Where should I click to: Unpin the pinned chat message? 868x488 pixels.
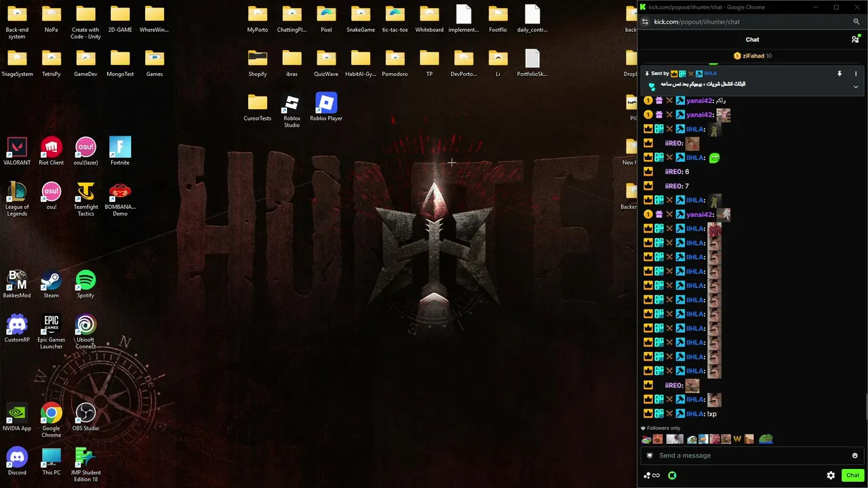[x=840, y=73]
